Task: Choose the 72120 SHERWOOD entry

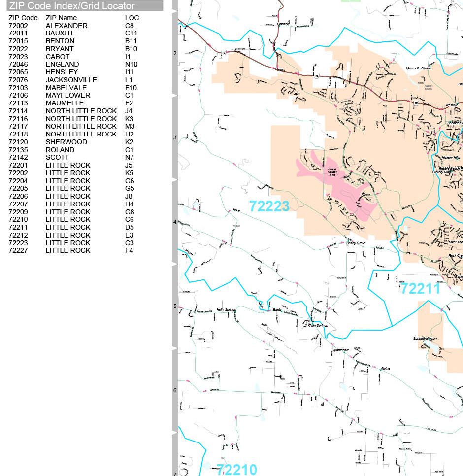Action: tap(73, 142)
